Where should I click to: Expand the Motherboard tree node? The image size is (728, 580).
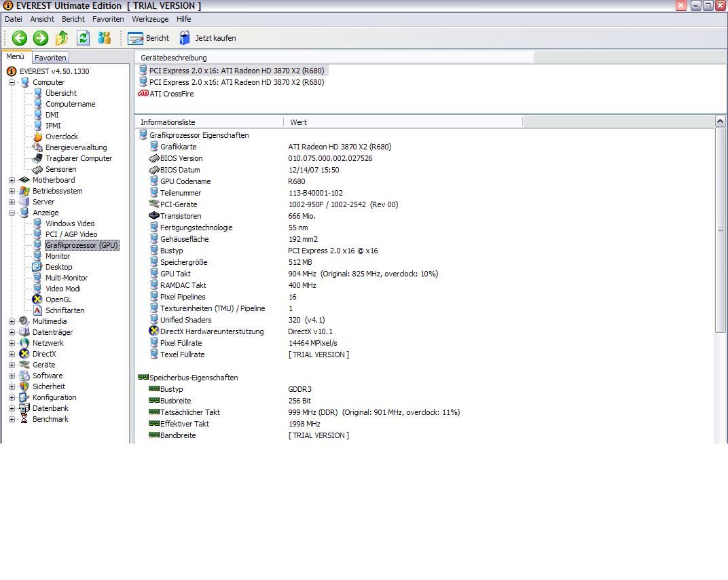[x=12, y=180]
